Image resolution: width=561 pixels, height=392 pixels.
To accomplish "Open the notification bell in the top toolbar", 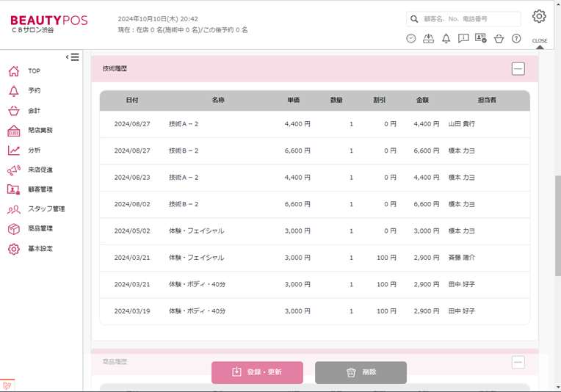I will coord(446,39).
